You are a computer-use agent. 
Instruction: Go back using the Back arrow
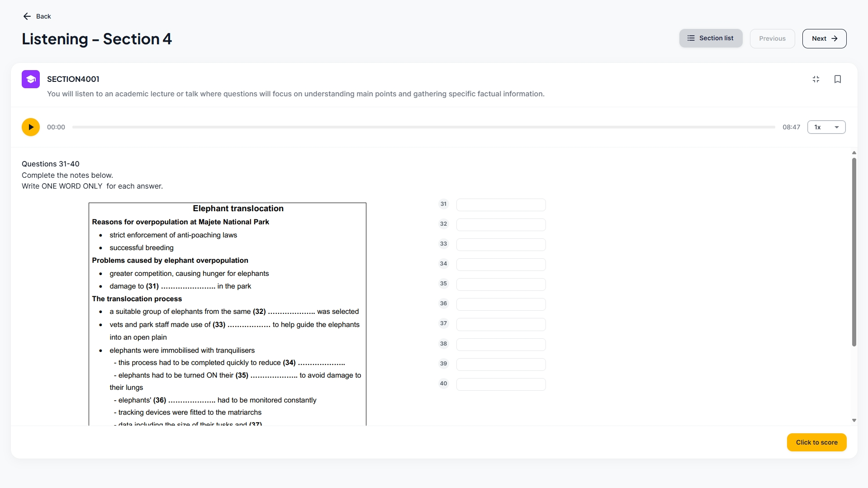click(x=37, y=16)
